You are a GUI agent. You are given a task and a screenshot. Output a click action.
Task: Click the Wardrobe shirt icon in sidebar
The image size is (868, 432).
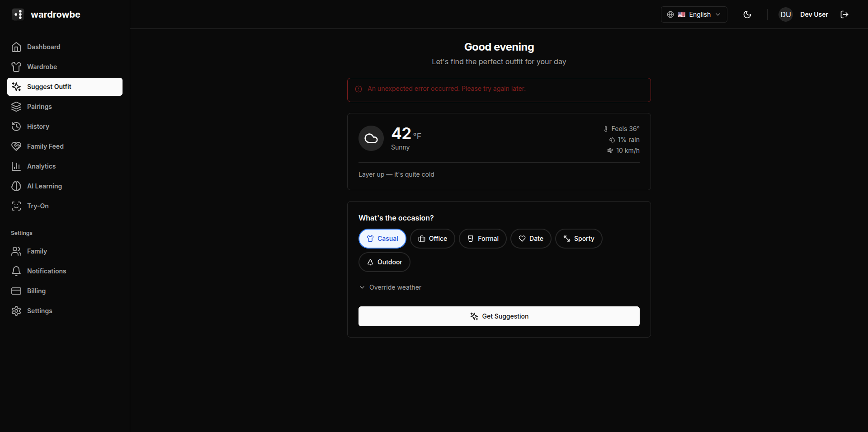pyautogui.click(x=16, y=67)
